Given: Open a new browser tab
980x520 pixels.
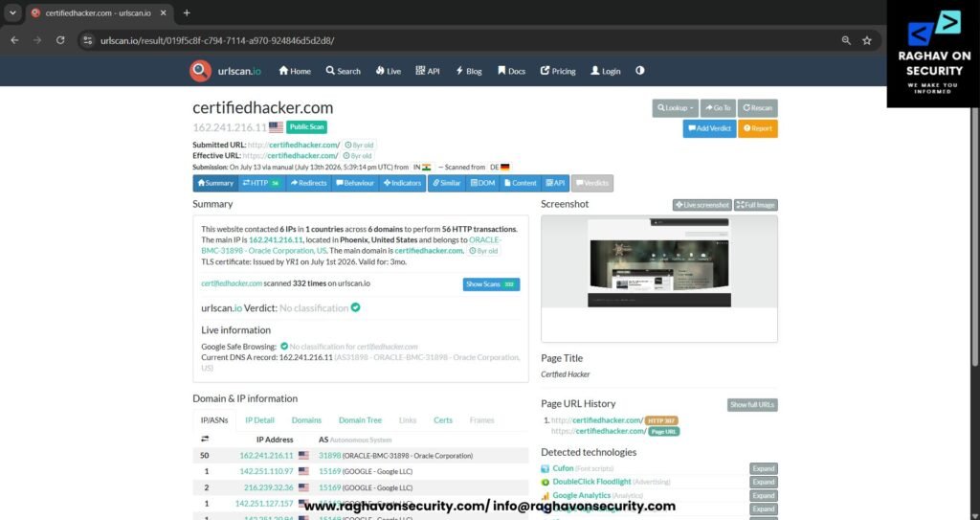Looking at the screenshot, I should click(x=187, y=12).
